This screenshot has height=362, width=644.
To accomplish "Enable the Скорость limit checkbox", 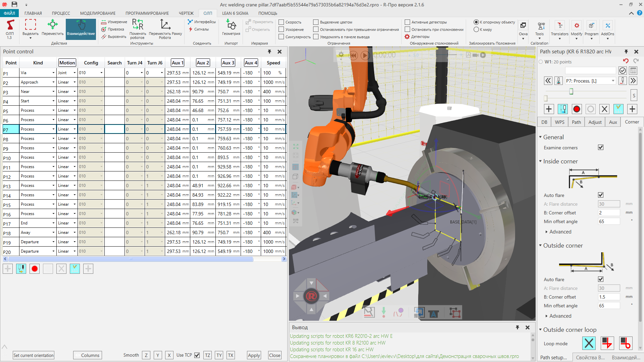I will [x=281, y=22].
